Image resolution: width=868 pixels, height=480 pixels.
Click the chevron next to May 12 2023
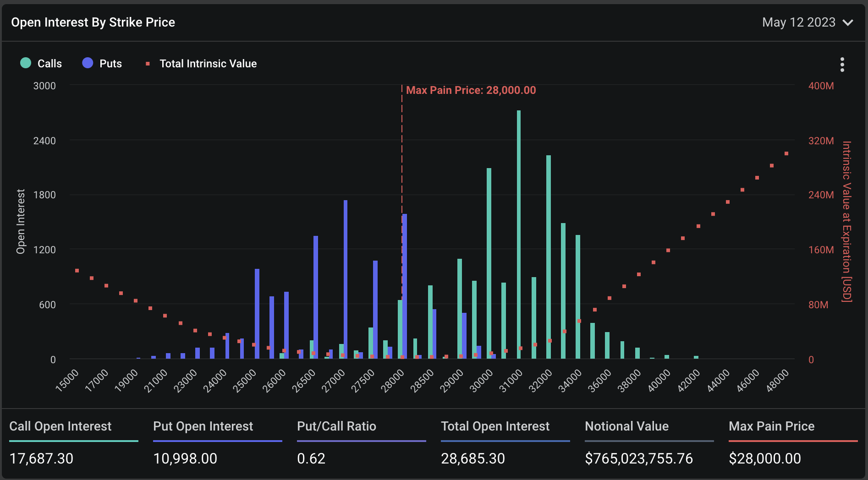point(848,22)
